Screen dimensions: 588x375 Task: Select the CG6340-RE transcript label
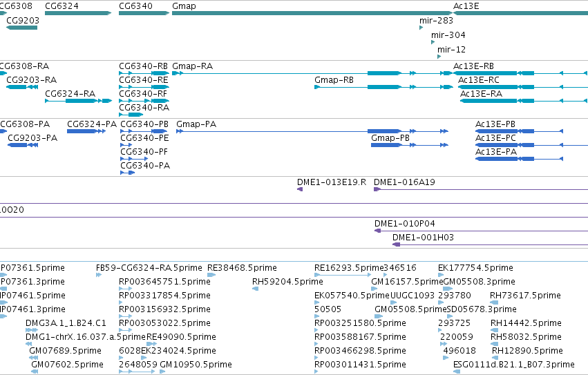coord(143,80)
